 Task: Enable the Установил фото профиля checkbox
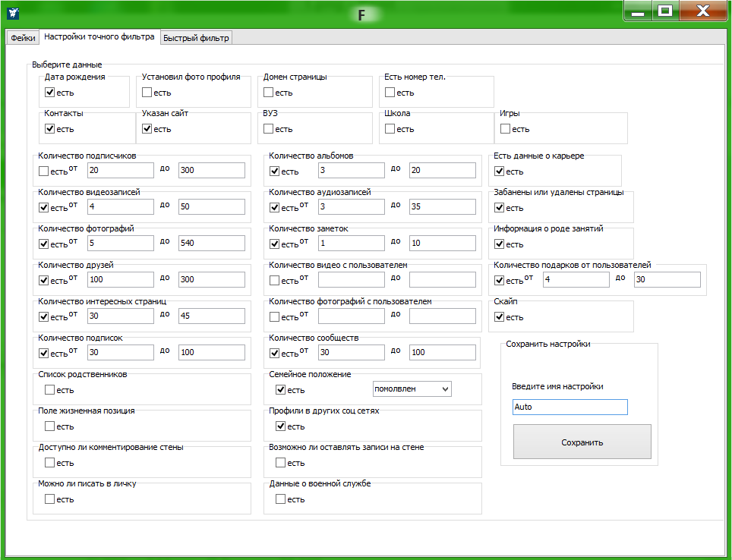point(147,93)
